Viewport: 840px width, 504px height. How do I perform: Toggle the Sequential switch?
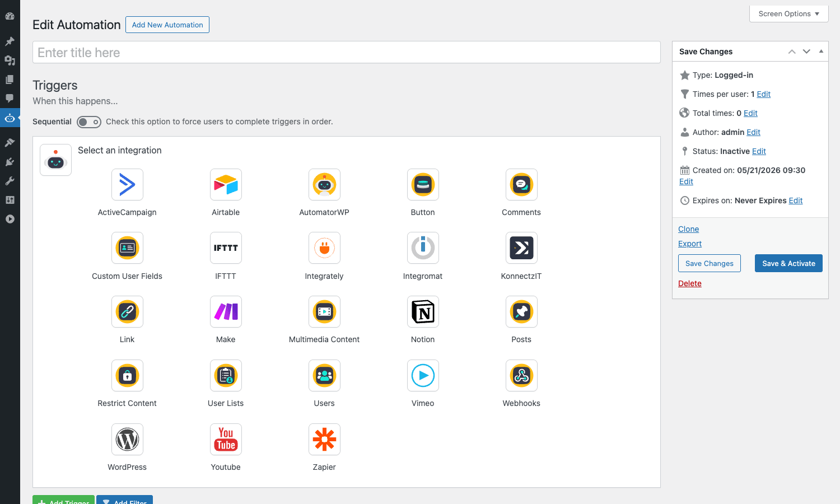click(89, 122)
